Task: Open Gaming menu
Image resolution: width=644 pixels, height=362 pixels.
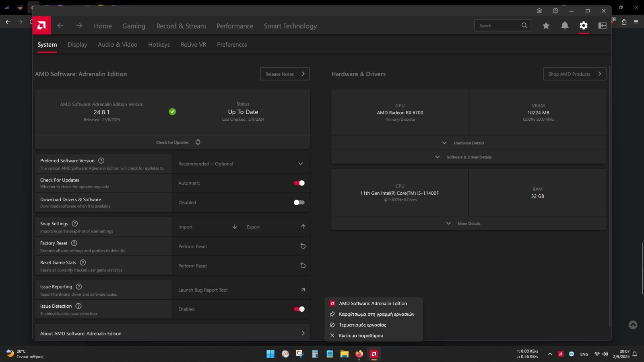Action: (x=134, y=26)
